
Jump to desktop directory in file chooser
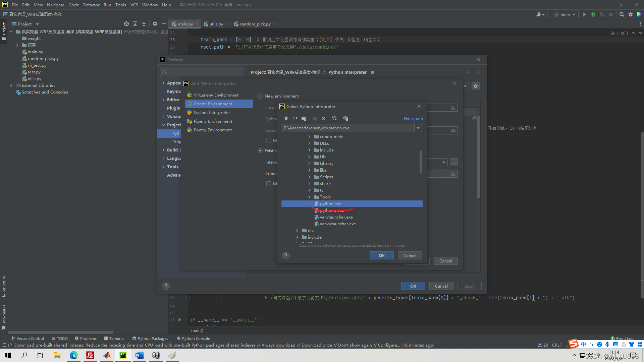click(295, 118)
